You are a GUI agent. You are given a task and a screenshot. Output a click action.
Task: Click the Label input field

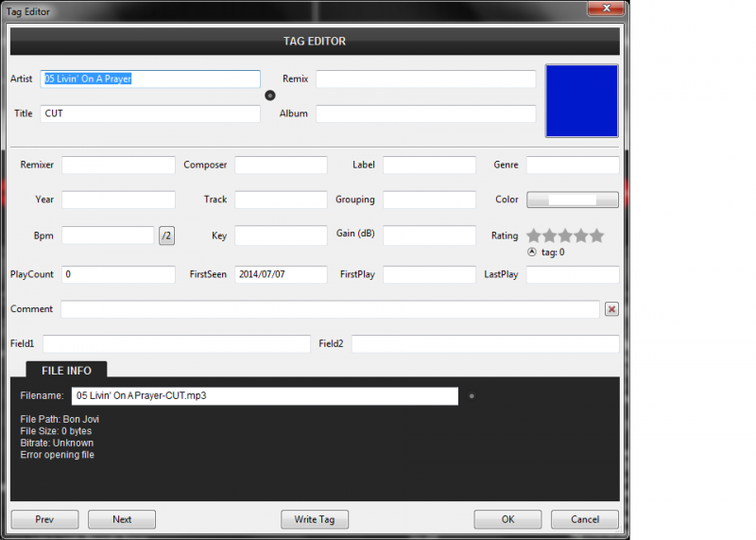click(429, 165)
